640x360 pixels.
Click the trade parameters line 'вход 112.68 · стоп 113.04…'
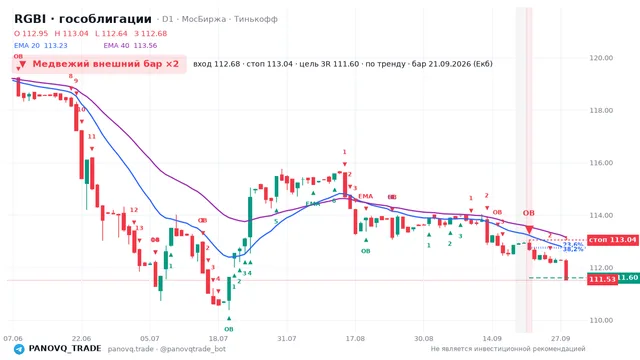point(343,64)
